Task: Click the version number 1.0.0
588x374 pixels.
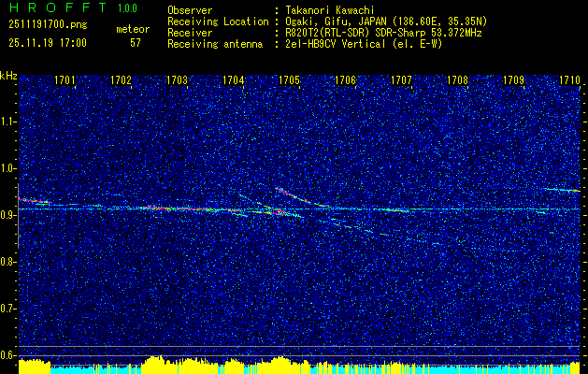Action: pyautogui.click(x=127, y=7)
